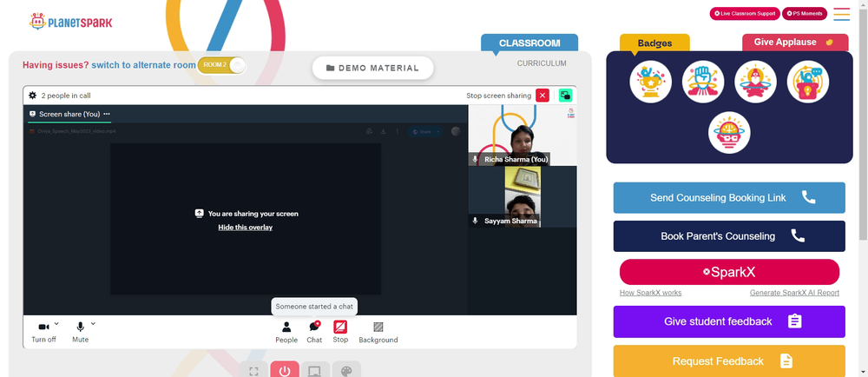Open the hamburger menu at top right

(841, 14)
